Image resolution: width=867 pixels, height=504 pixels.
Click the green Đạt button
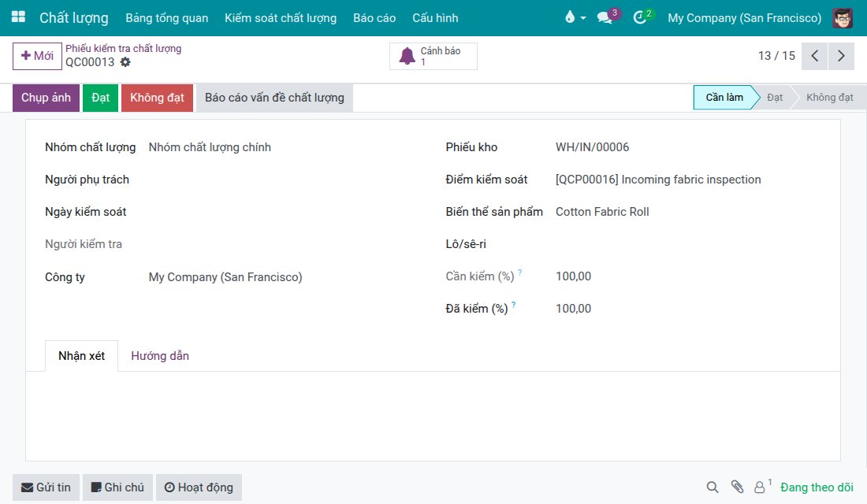(101, 98)
